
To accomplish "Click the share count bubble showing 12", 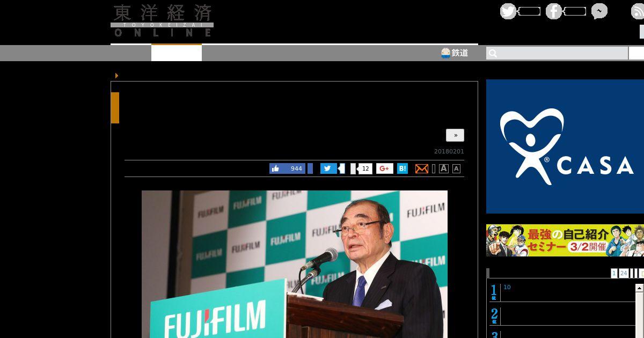I will tap(365, 168).
